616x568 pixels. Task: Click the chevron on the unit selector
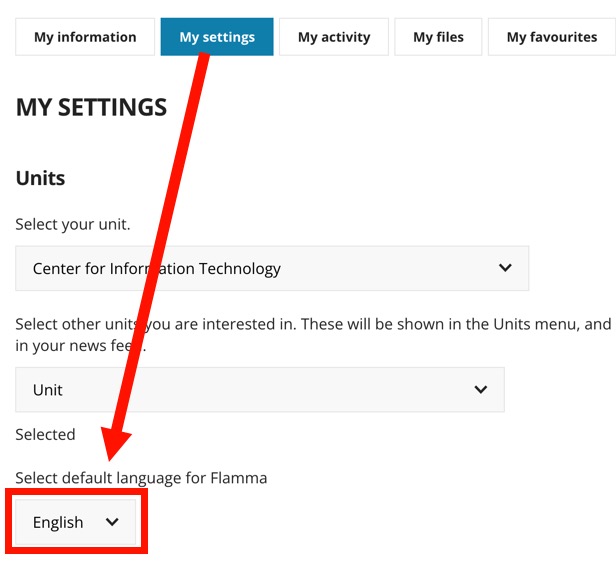[505, 268]
